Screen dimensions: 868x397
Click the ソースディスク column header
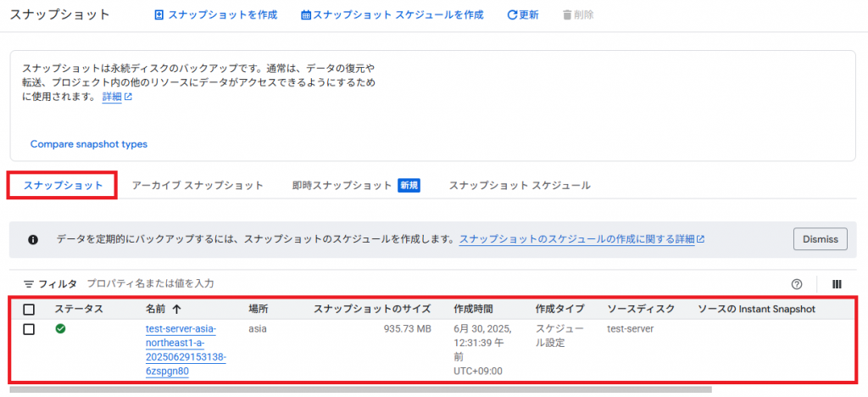point(641,309)
